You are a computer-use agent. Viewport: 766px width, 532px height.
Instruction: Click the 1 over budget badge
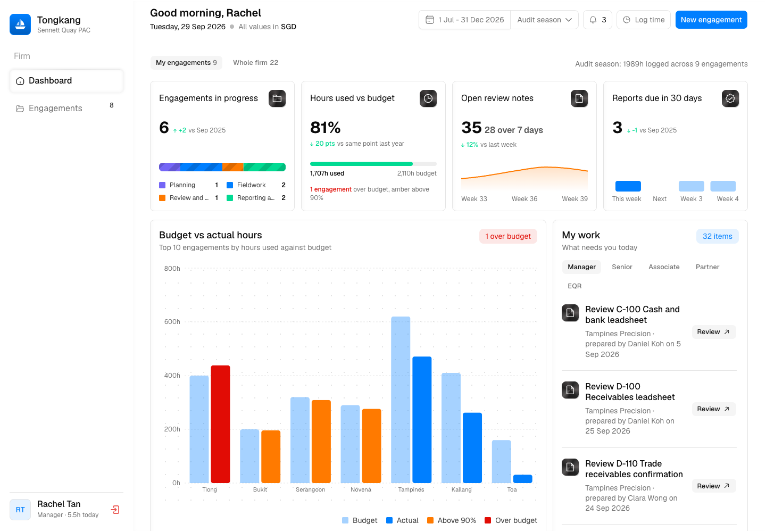tap(508, 236)
